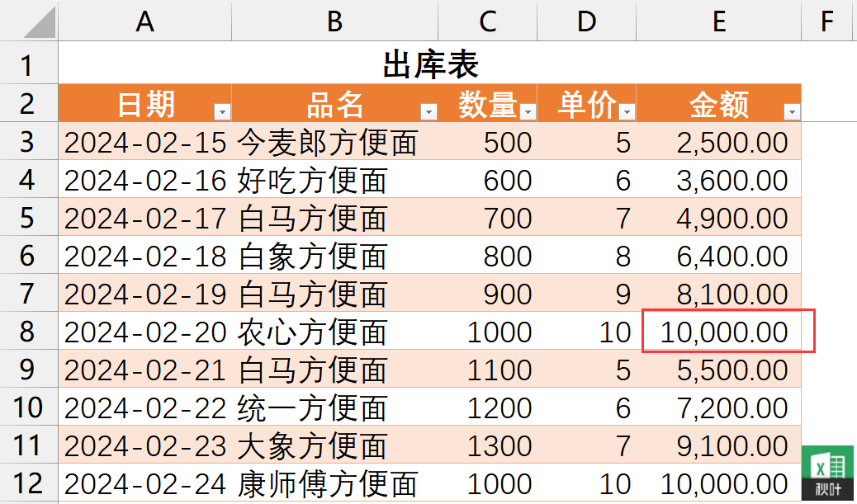This screenshot has height=504, width=857.
Task: Open the filter dropdown on the 金额 header
Action: coord(791,110)
